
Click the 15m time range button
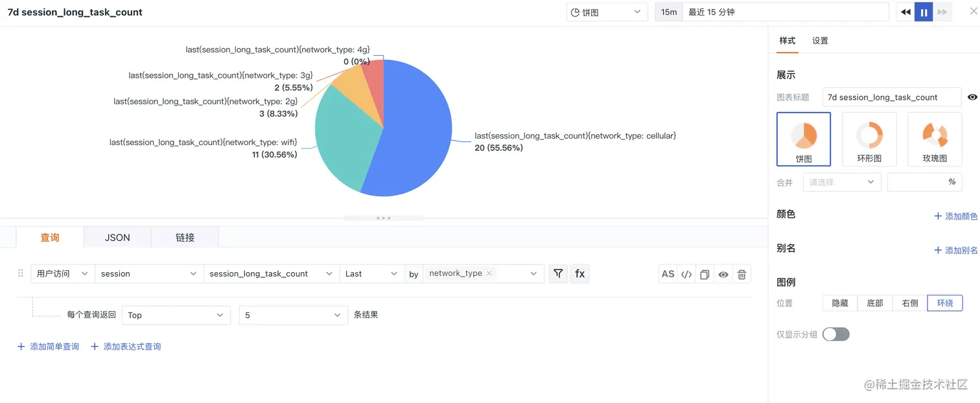click(669, 12)
